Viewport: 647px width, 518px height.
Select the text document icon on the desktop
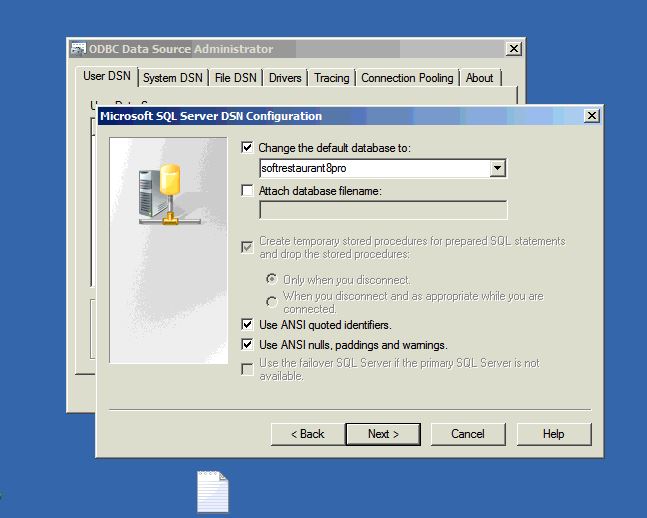tap(213, 491)
